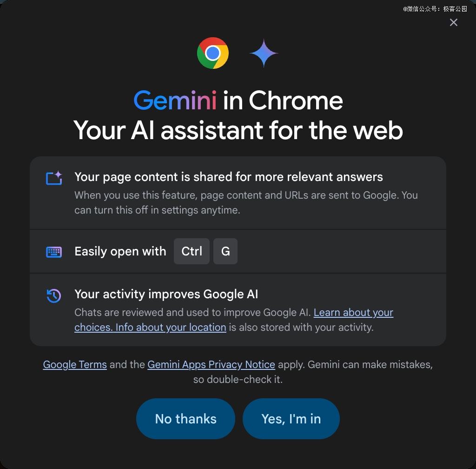Accept with the "Yes, I'm in" button

click(291, 419)
